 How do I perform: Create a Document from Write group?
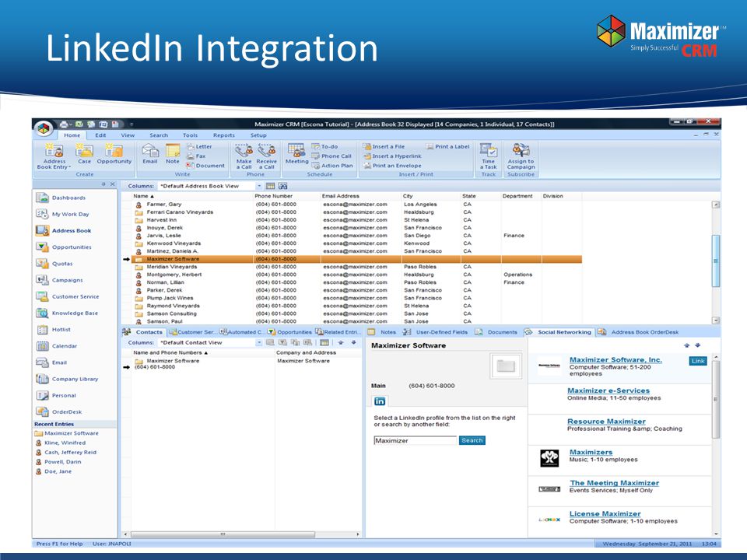205,166
